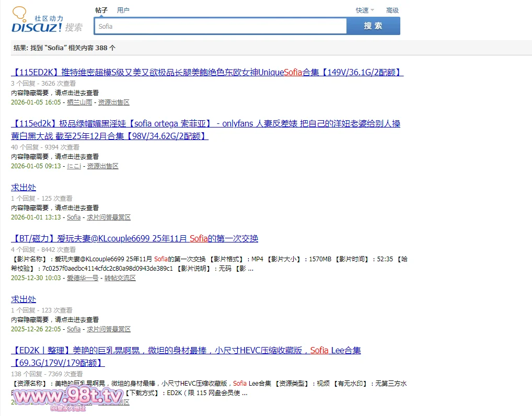
Task: Open the 求出处 thread dated 2025-12-26
Action: 24,299
